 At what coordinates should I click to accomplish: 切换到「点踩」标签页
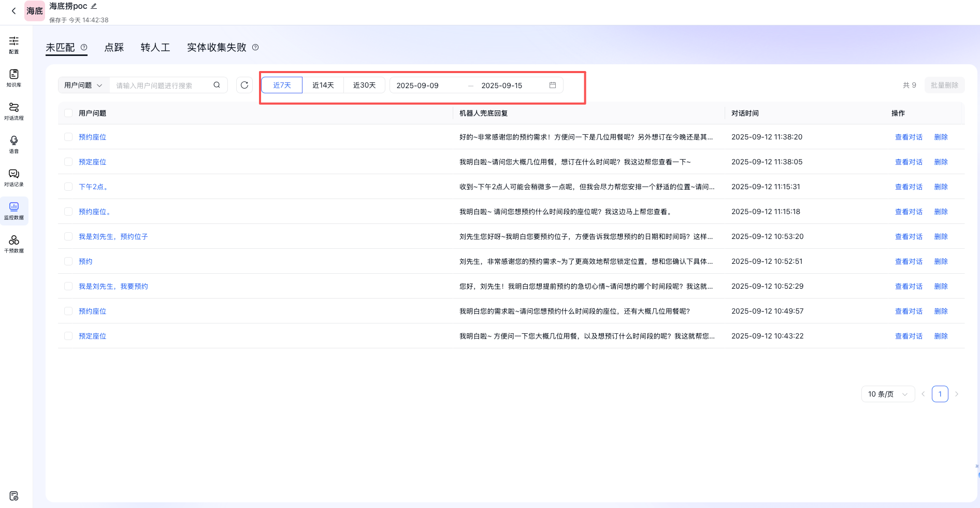tap(114, 47)
